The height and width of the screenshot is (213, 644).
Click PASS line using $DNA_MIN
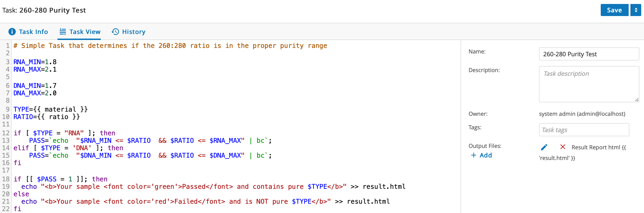150,156
